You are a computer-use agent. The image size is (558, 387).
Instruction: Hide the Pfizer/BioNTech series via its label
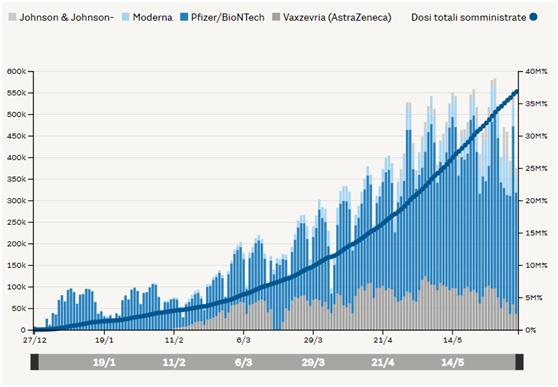click(x=228, y=17)
